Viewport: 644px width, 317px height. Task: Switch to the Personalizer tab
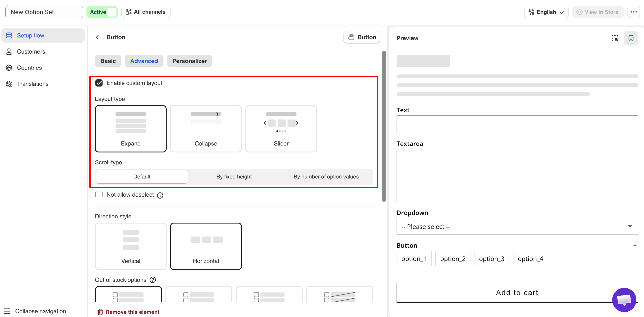(189, 61)
